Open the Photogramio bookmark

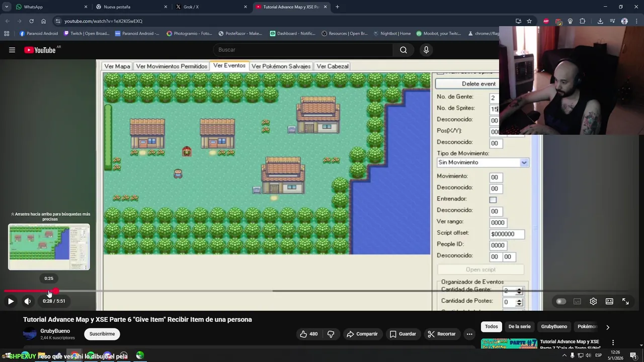189,34
